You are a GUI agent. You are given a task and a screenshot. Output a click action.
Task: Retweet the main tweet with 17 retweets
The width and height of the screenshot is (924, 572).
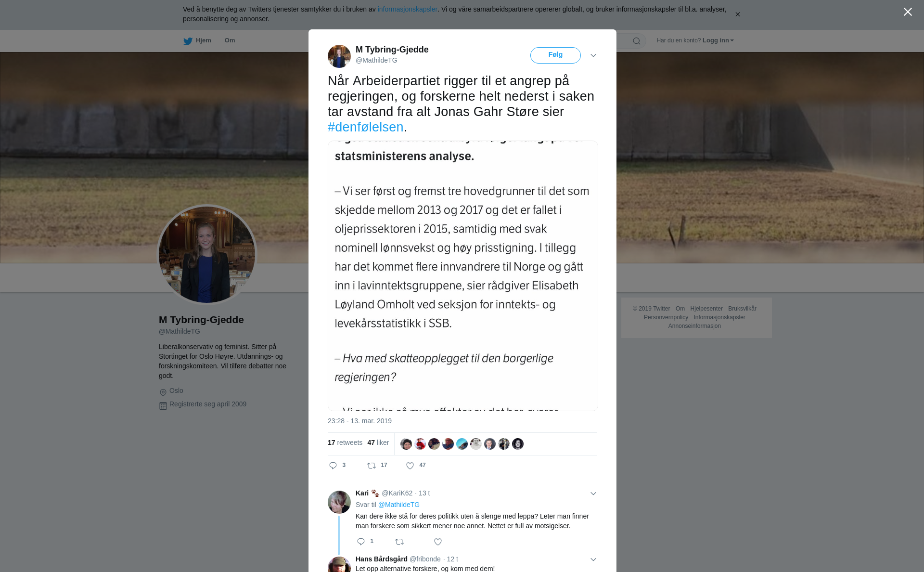tap(372, 466)
